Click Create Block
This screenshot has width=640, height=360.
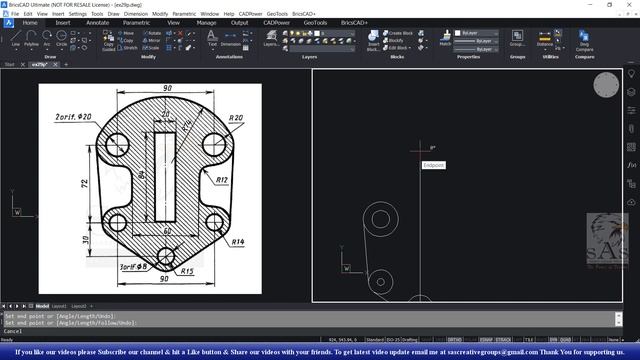pyautogui.click(x=398, y=33)
